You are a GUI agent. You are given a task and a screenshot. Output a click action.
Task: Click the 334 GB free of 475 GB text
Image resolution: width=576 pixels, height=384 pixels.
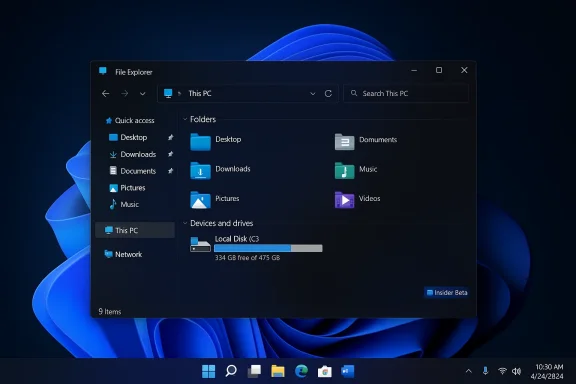pyautogui.click(x=247, y=258)
